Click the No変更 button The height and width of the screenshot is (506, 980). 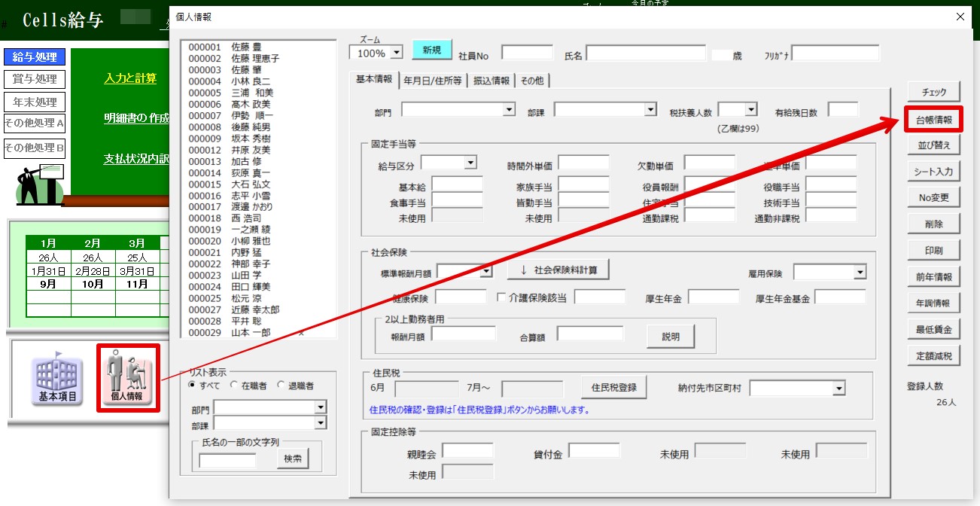pyautogui.click(x=934, y=198)
